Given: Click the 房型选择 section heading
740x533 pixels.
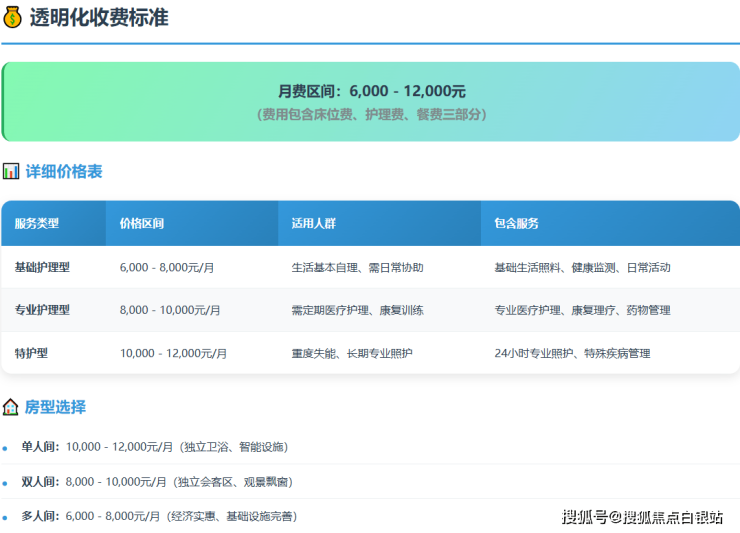Looking at the screenshot, I should [55, 407].
